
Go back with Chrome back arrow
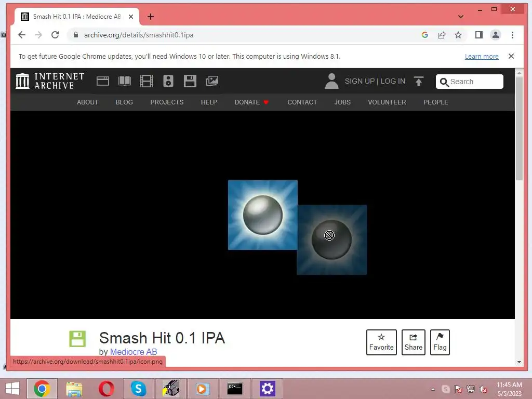click(22, 35)
